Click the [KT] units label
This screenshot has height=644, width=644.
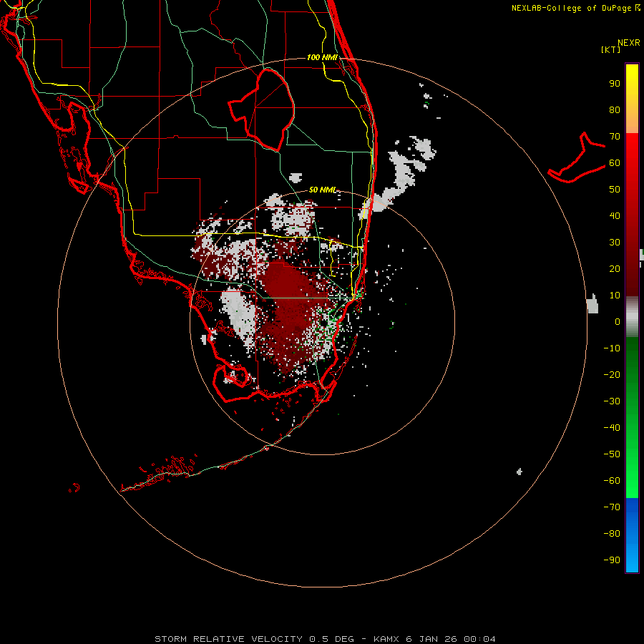click(x=611, y=49)
